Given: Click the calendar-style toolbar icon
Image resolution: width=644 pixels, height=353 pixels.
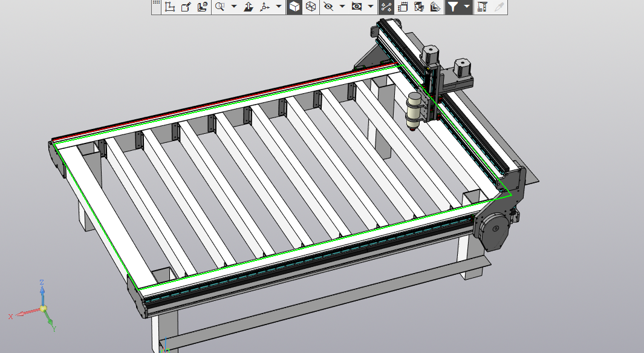Looking at the screenshot, I should pyautogui.click(x=403, y=7).
